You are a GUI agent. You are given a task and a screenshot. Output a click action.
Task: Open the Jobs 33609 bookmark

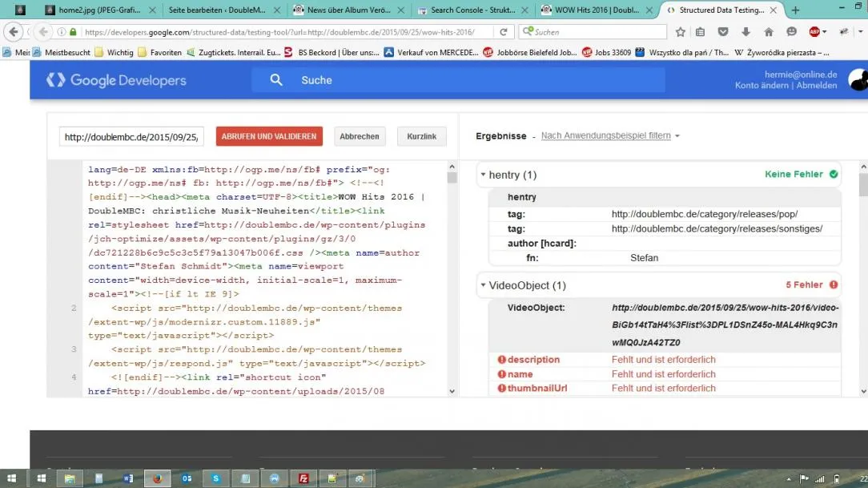[606, 53]
